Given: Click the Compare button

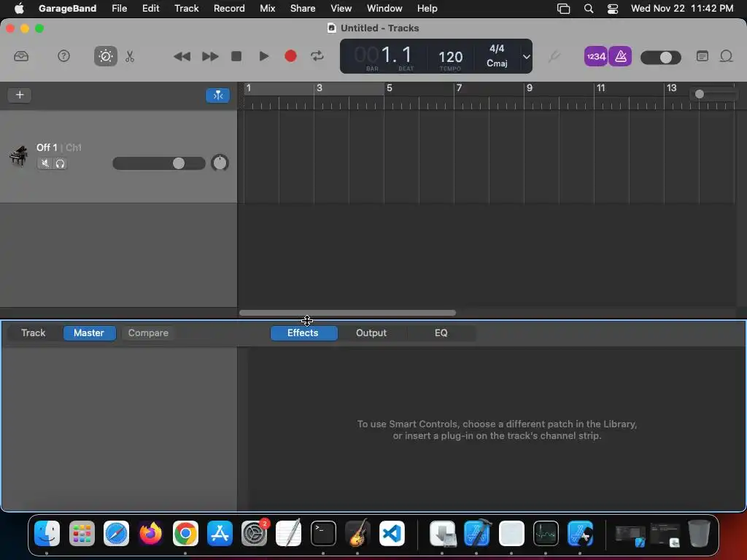Looking at the screenshot, I should coord(148,332).
